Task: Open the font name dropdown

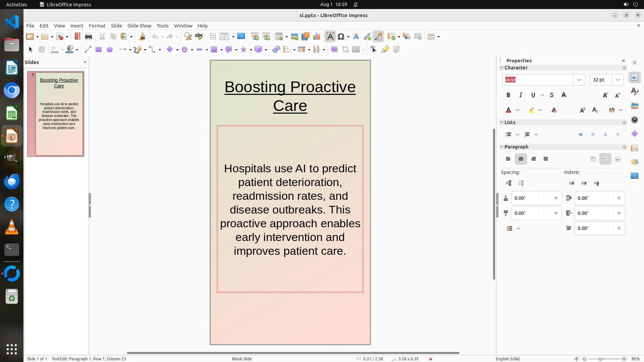Action: click(x=579, y=80)
